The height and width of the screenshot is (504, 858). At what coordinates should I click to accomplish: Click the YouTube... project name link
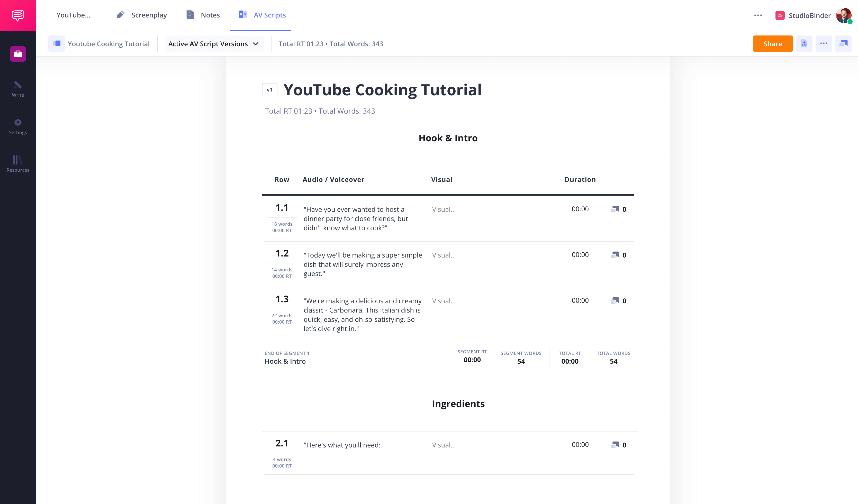click(x=73, y=15)
